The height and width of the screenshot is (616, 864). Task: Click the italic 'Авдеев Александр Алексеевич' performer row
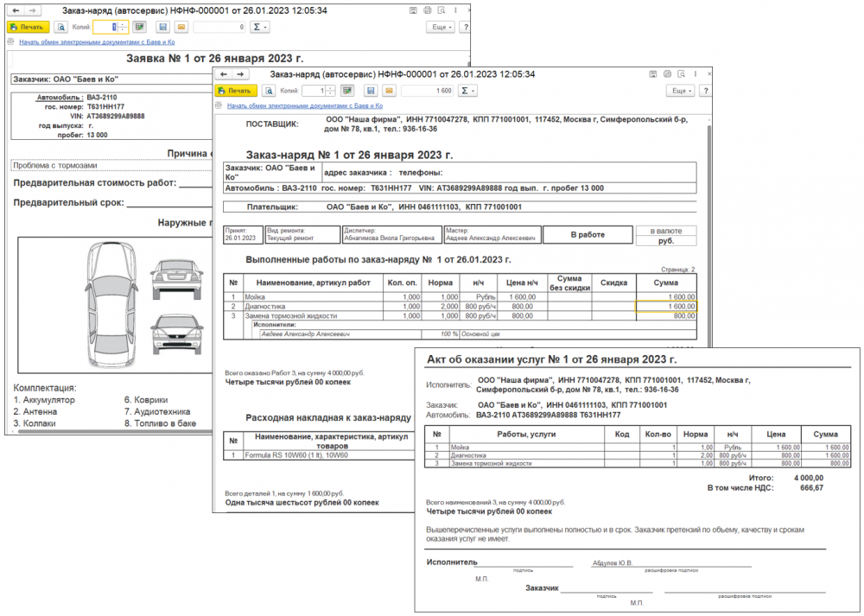click(x=305, y=333)
